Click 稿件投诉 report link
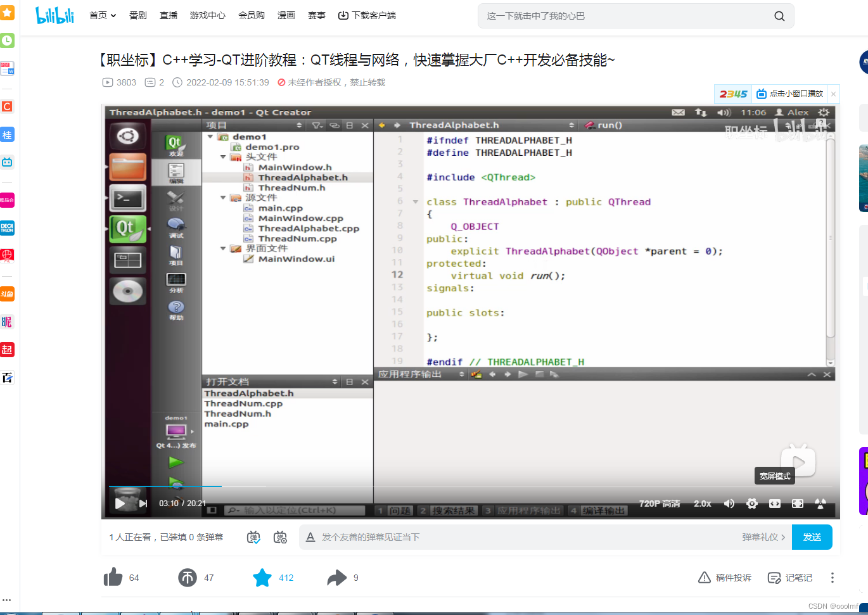 (x=725, y=578)
